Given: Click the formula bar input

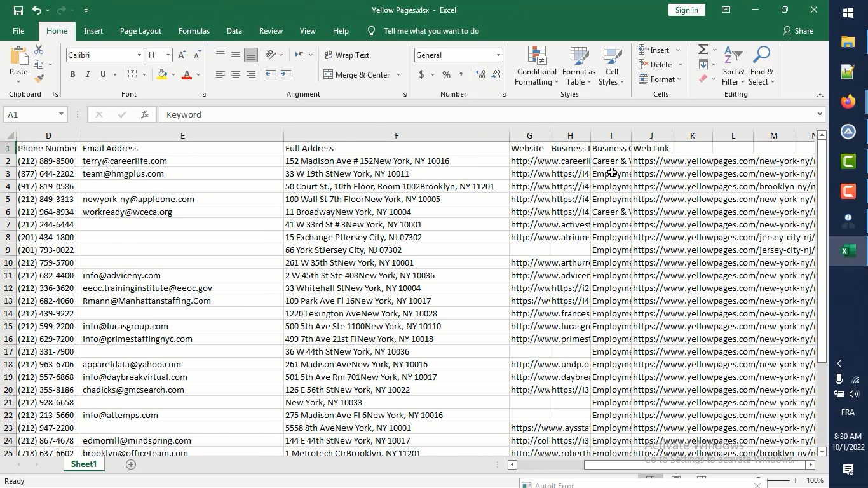Looking at the screenshot, I should coord(487,114).
